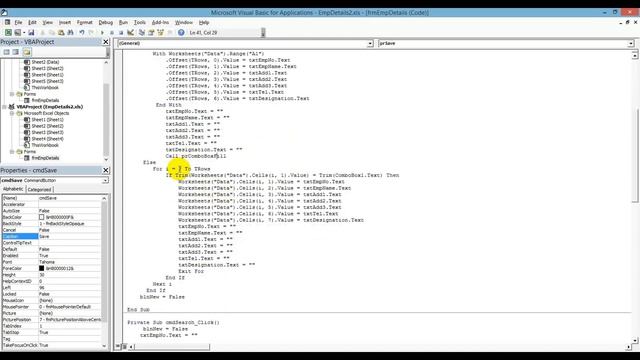Toggle Design Mode icon
This screenshot has width=640, height=360.
click(130, 33)
